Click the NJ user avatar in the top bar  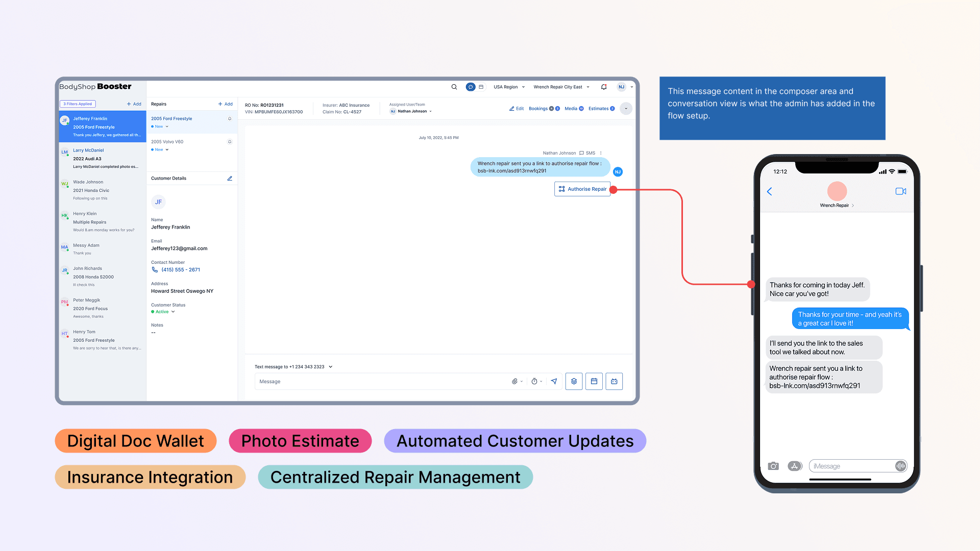click(x=621, y=87)
